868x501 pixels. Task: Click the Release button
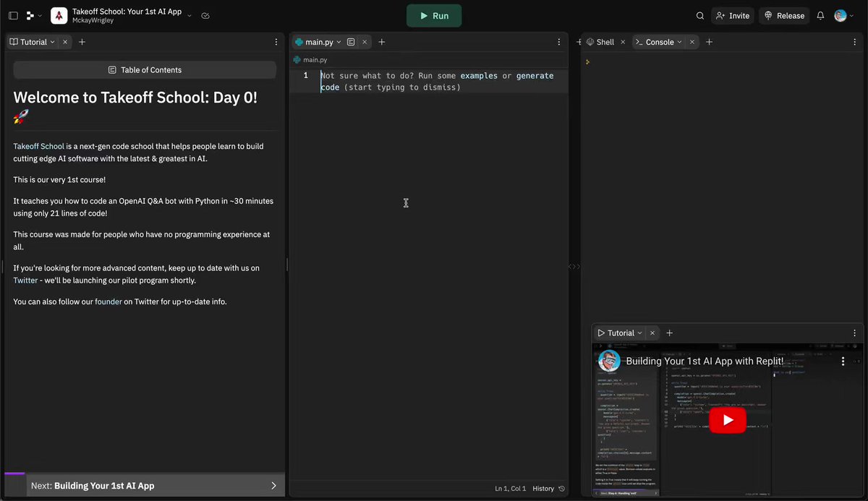(784, 15)
